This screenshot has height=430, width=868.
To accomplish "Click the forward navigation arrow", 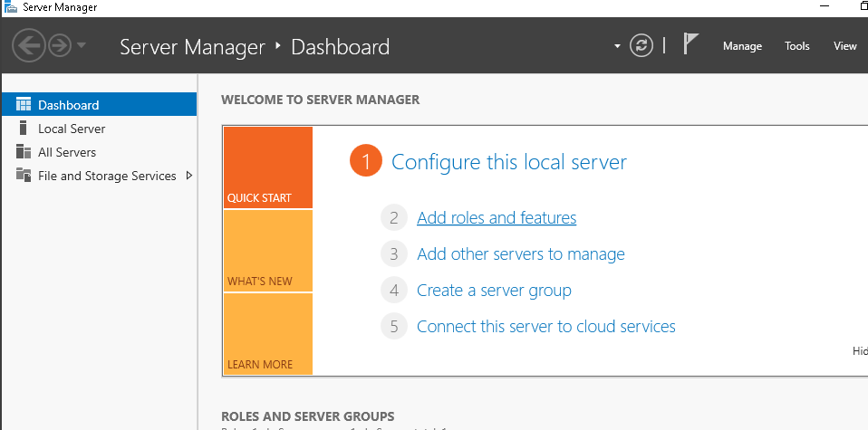I will [60, 45].
